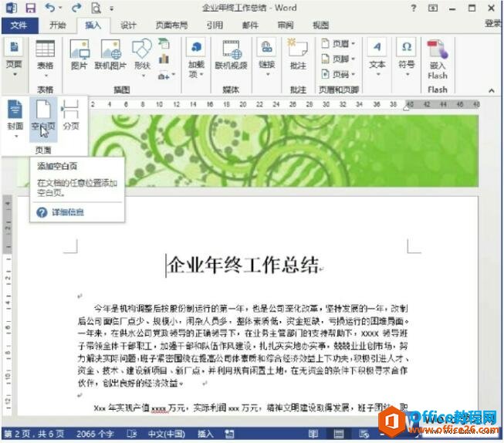Switch to the 视图 tab
The image size is (504, 443).
pyautogui.click(x=321, y=25)
